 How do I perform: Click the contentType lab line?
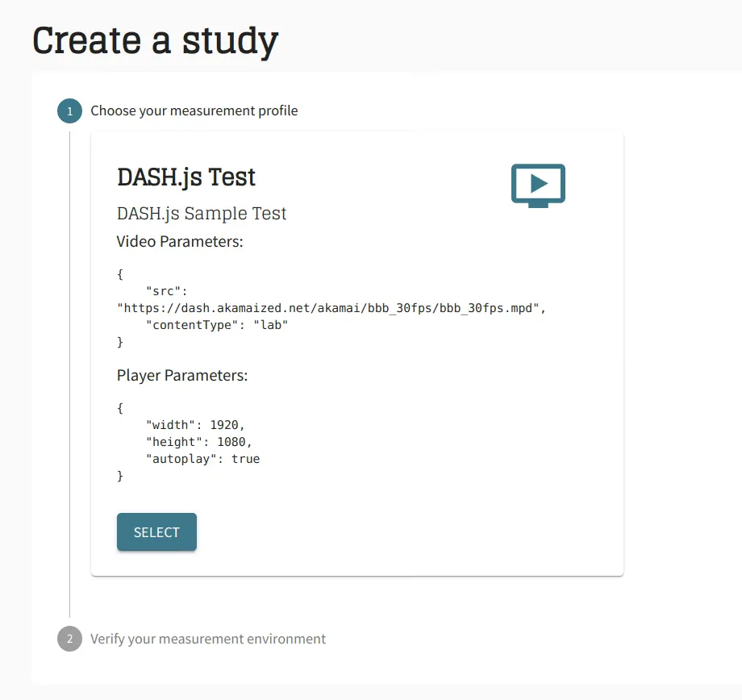click(x=217, y=325)
